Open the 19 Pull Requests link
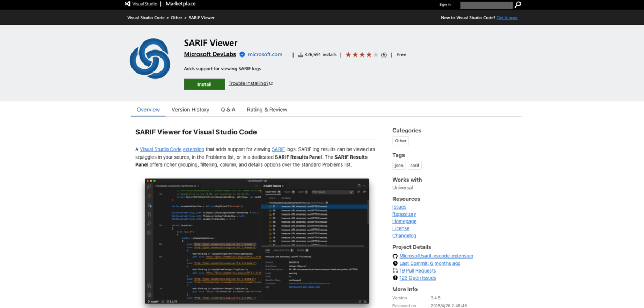The image size is (644, 308). point(418,270)
